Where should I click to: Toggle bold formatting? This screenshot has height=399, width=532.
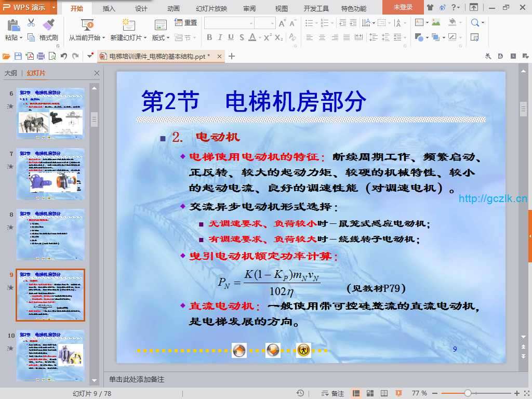pos(209,37)
